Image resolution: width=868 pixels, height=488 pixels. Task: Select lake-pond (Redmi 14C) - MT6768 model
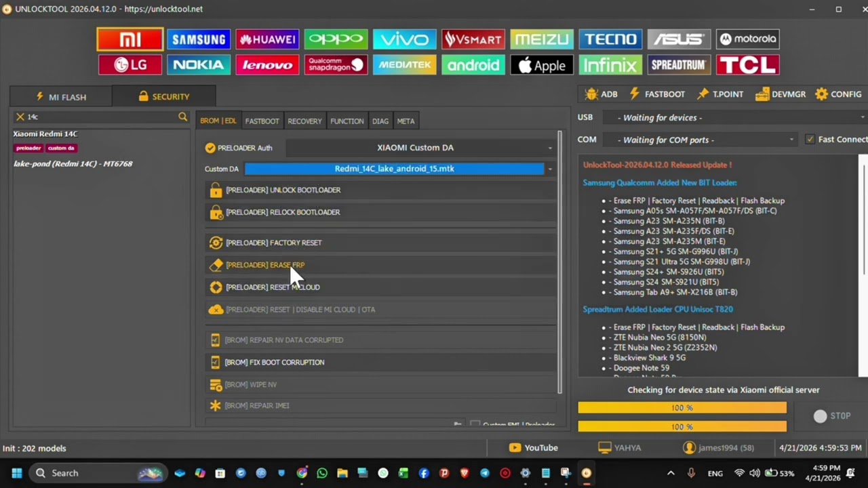point(73,164)
